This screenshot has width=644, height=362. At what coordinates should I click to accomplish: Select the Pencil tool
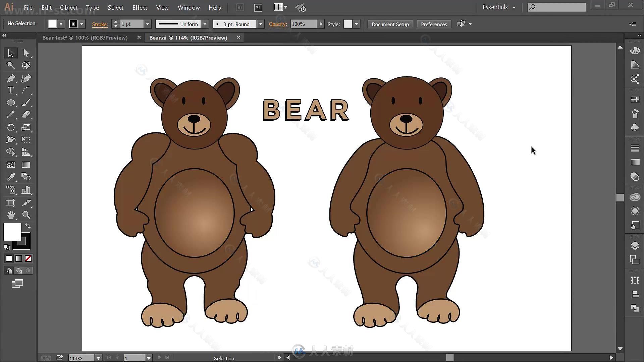(11, 115)
